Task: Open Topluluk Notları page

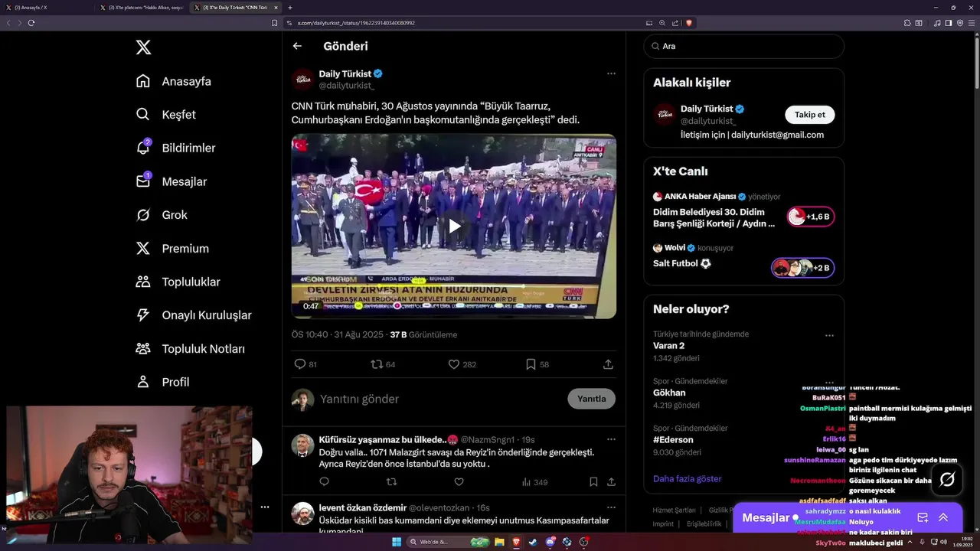Action: [x=190, y=349]
